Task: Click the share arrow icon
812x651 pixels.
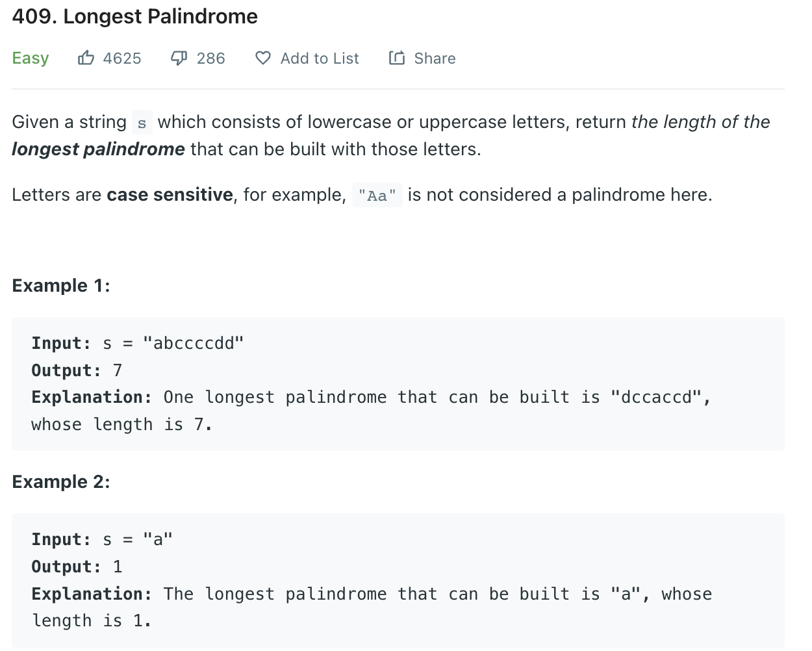Action: click(x=397, y=58)
